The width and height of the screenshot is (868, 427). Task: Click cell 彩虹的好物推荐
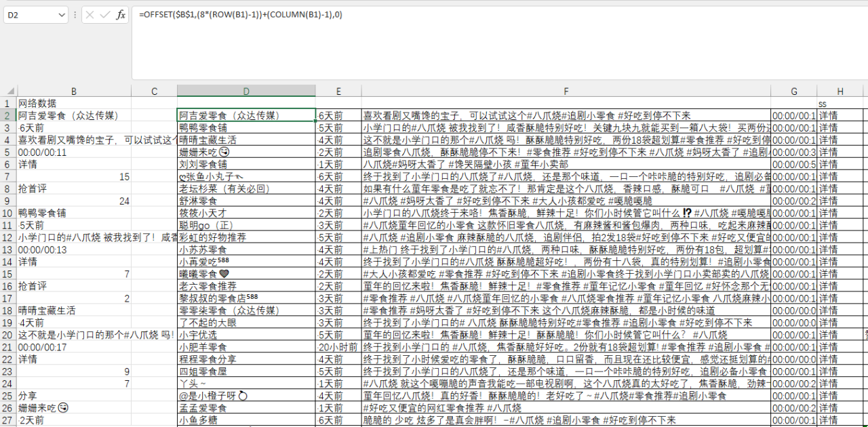pyautogui.click(x=246, y=238)
